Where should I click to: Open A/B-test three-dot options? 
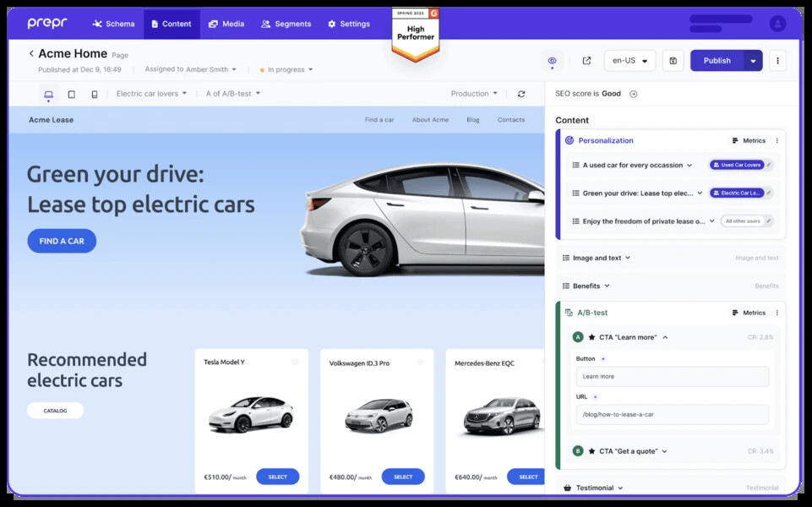[777, 313]
